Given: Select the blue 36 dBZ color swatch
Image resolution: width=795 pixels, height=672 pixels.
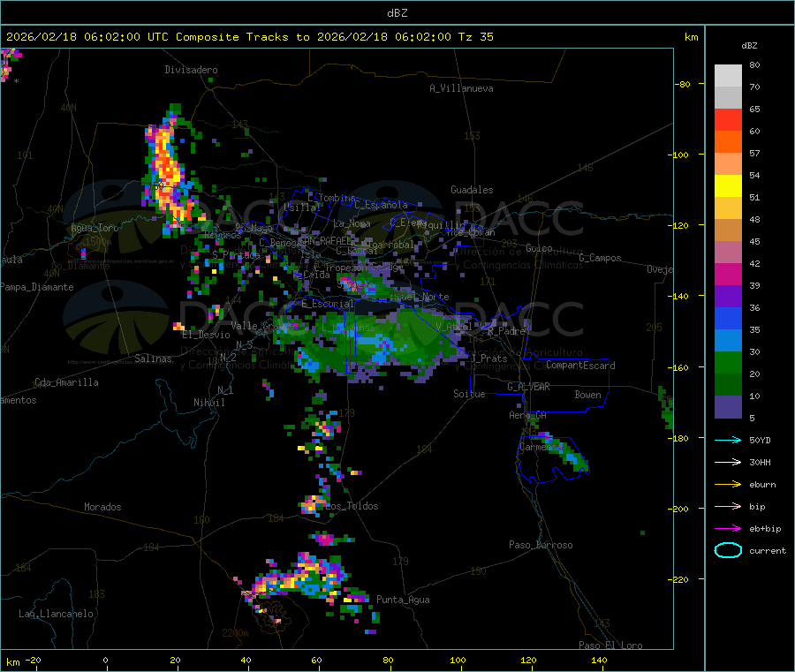Looking at the screenshot, I should [x=728, y=318].
